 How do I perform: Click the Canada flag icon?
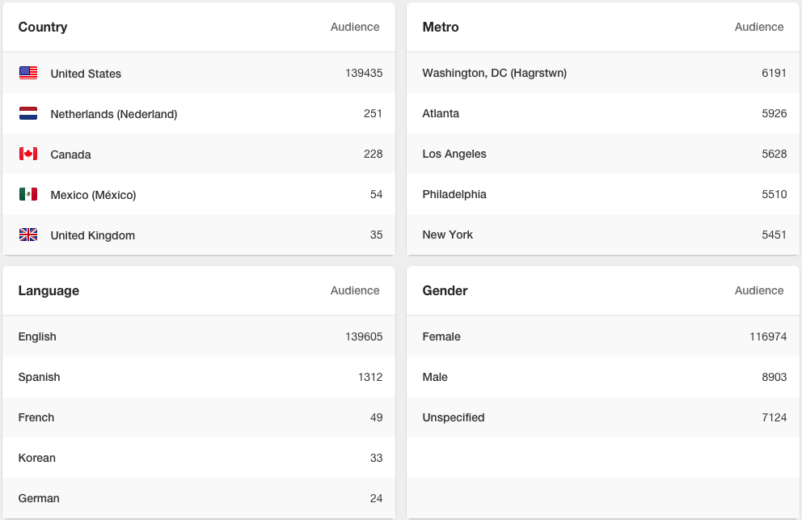[28, 154]
